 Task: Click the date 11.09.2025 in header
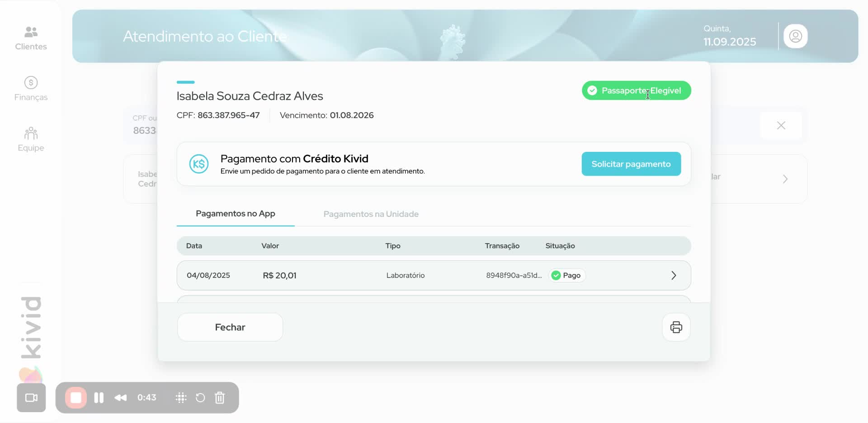click(x=730, y=42)
